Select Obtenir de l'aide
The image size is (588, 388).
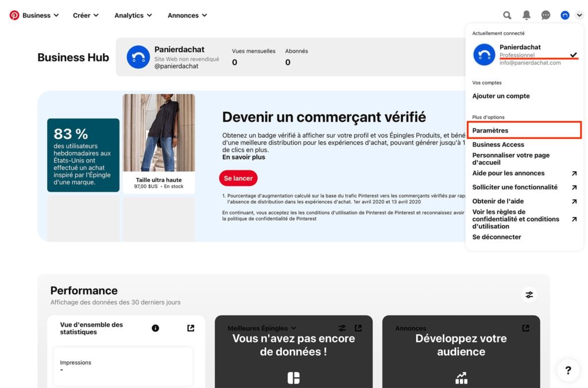(x=498, y=201)
